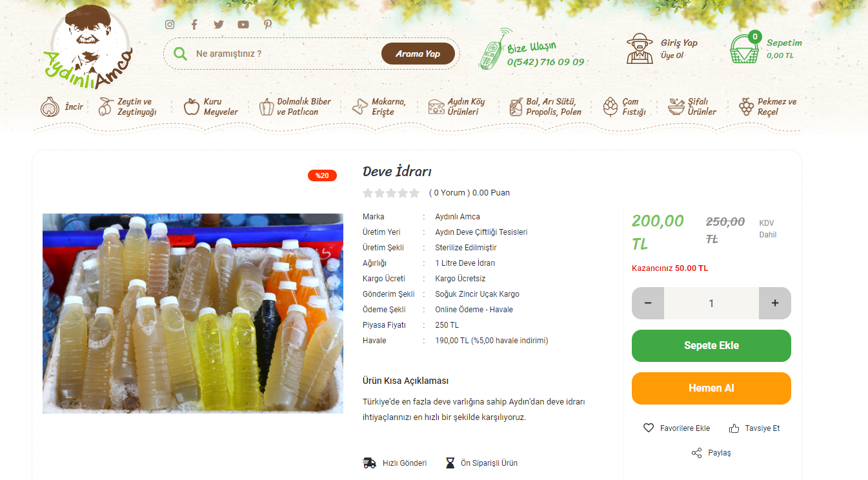Image resolution: width=868 pixels, height=480 pixels.
Task: Click the Arama Yap search button
Action: pos(418,54)
